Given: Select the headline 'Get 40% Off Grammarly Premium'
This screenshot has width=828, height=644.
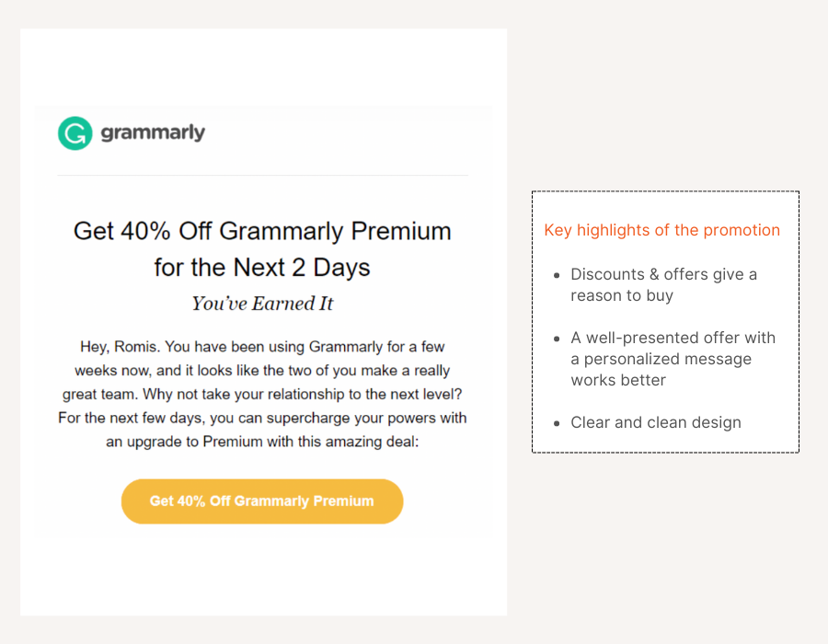Looking at the screenshot, I should click(261, 231).
